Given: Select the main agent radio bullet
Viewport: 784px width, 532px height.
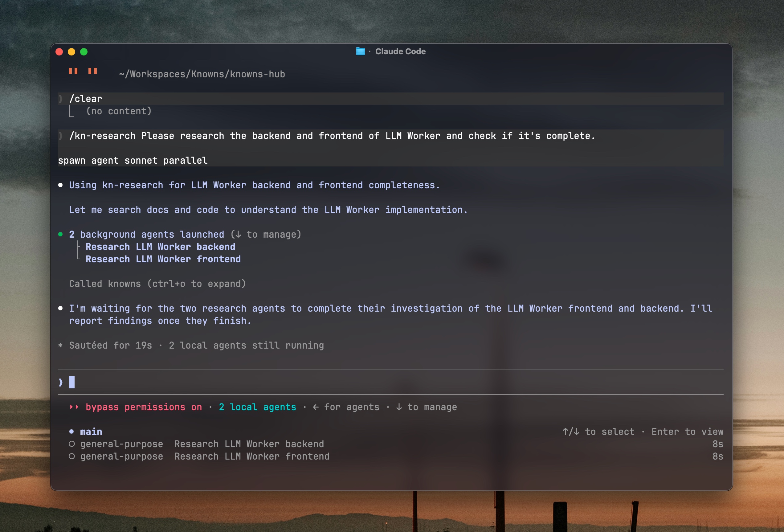Looking at the screenshot, I should [71, 432].
